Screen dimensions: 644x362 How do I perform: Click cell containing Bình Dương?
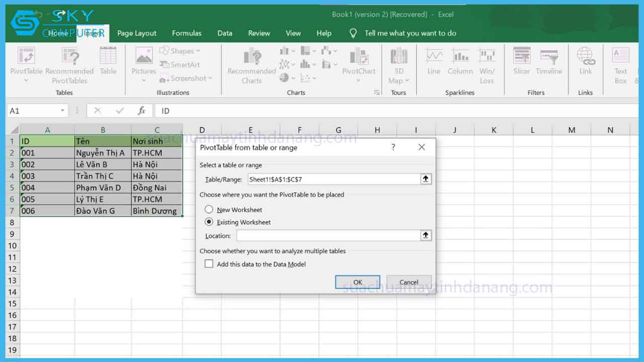(157, 211)
